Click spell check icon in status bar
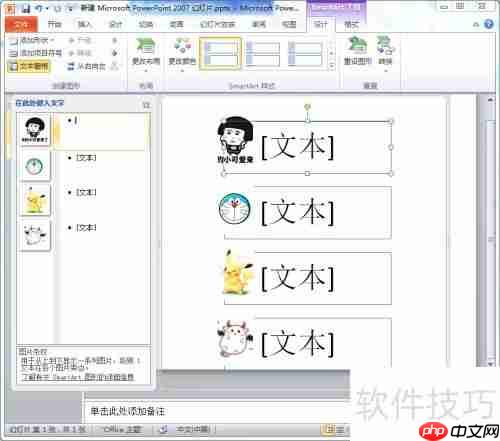This screenshot has width=500, height=441. (163, 429)
